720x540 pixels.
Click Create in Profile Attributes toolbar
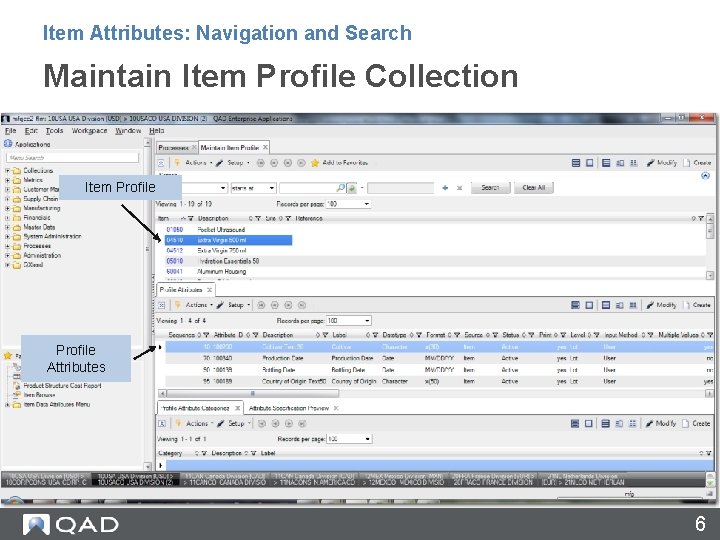[697, 305]
